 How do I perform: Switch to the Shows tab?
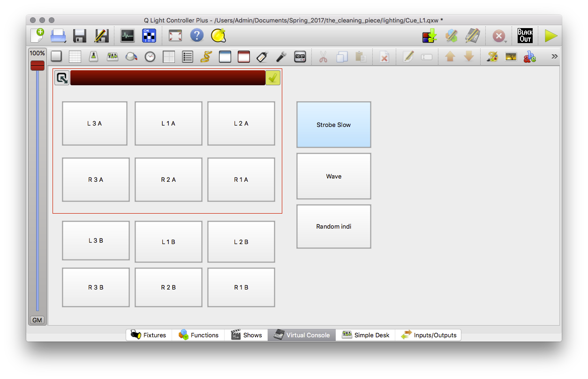(246, 335)
